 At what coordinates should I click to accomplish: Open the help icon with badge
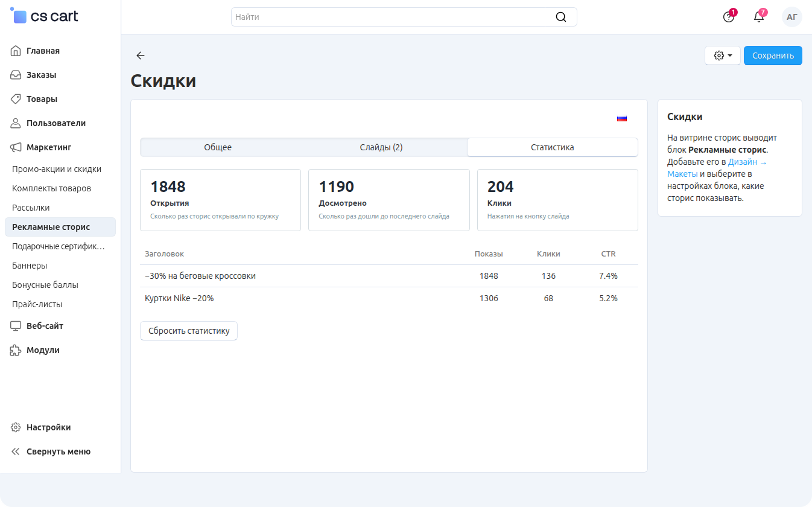pos(729,17)
